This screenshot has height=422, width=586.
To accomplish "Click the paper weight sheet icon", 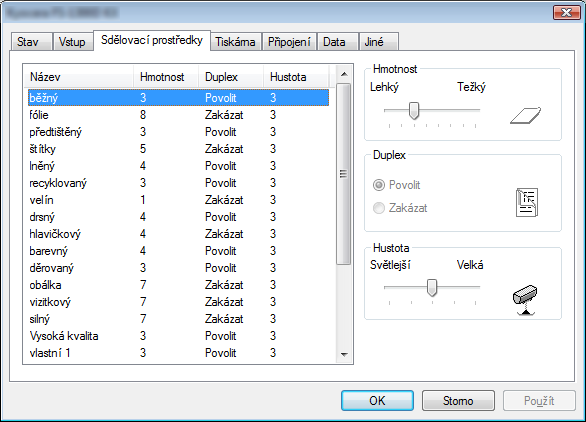I will pyautogui.click(x=525, y=115).
